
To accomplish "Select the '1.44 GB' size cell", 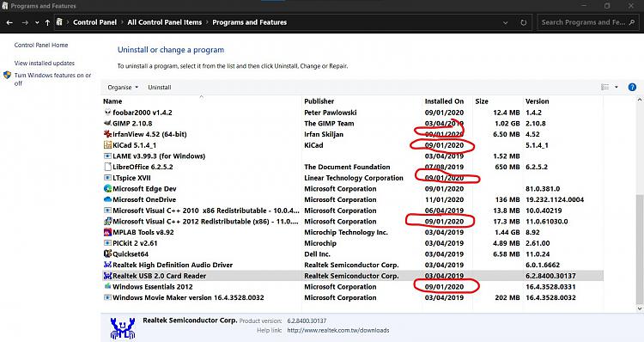I will [x=507, y=232].
